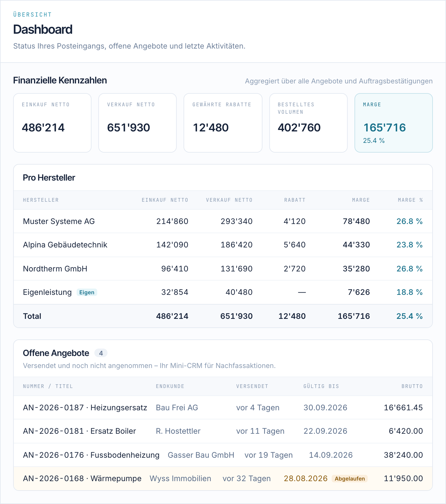
Task: Select the Eigenleistung row label
Action: click(x=47, y=292)
